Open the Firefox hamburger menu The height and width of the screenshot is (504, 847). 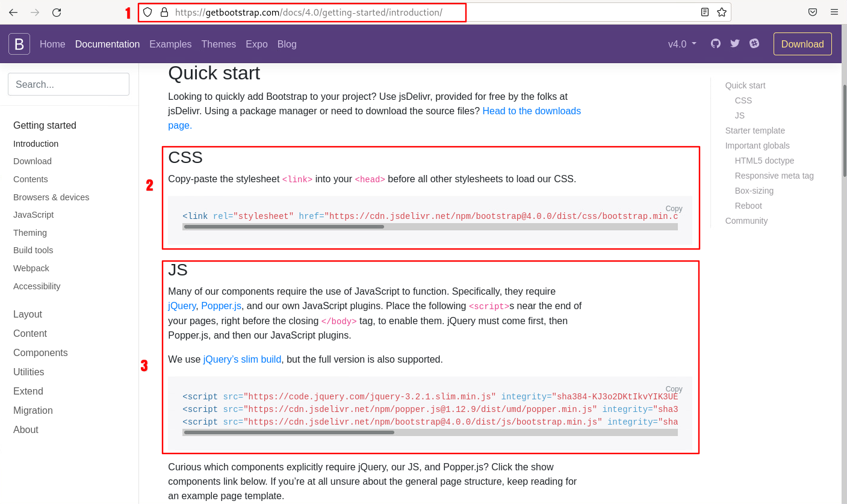tap(834, 12)
